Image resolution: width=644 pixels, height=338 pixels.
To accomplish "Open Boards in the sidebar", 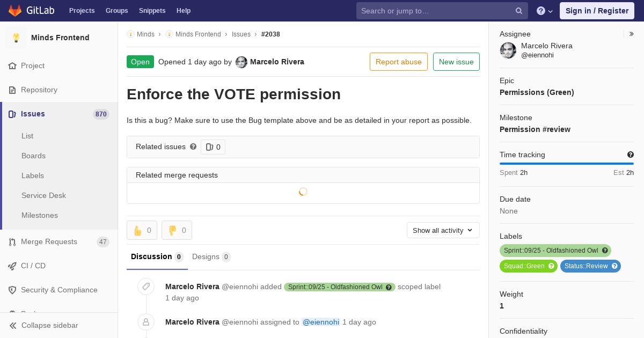I will [33, 156].
